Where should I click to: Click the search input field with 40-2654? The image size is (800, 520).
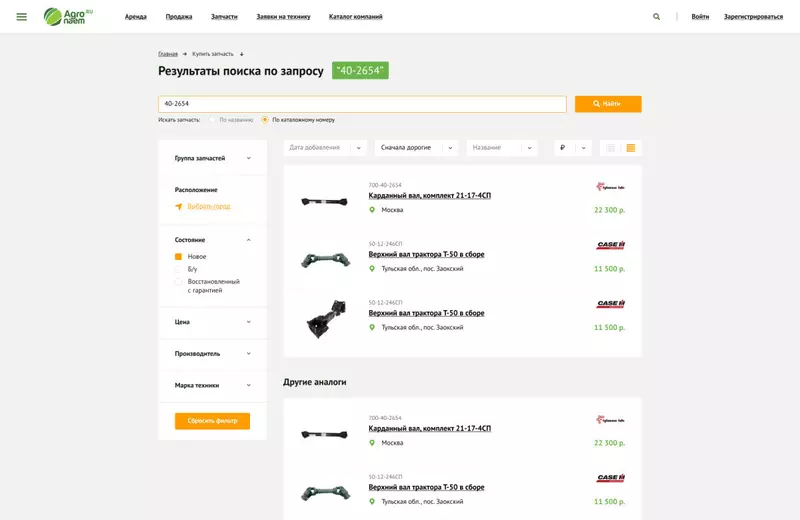[362, 104]
